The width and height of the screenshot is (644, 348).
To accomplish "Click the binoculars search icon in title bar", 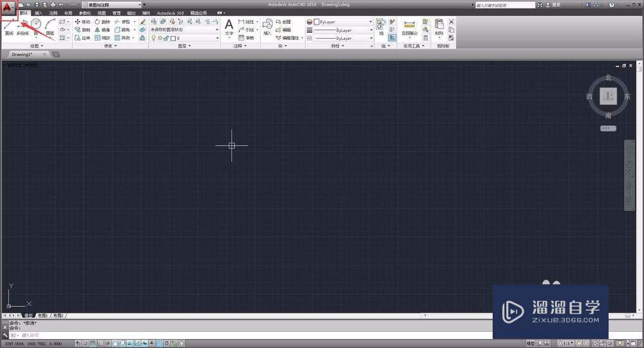I will pyautogui.click(x=540, y=5).
